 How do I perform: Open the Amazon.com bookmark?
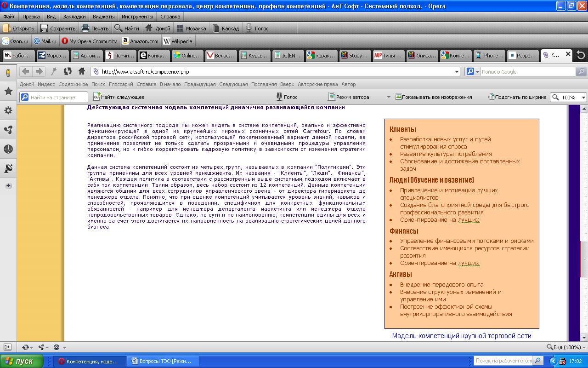(x=141, y=41)
